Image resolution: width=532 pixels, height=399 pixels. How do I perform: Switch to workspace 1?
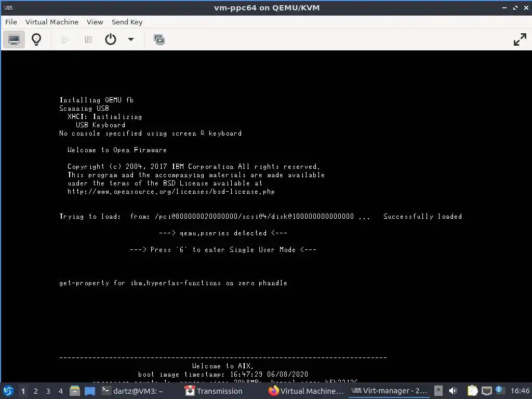click(23, 391)
